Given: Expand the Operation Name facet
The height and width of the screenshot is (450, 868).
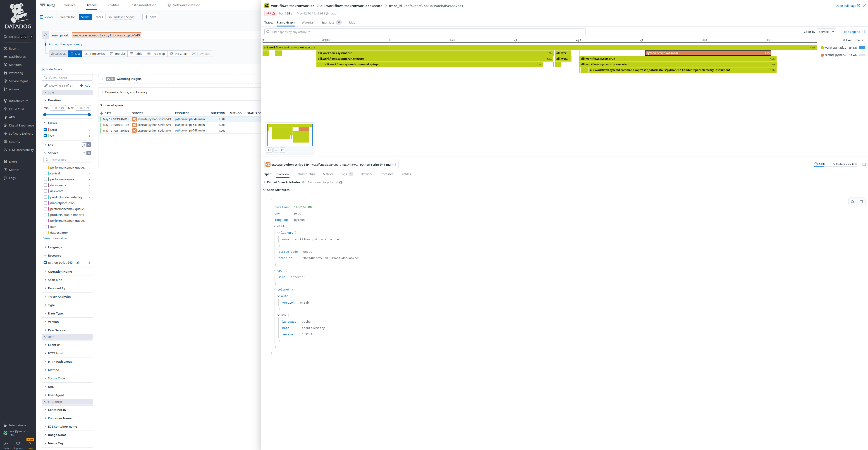Looking at the screenshot, I should (60, 271).
